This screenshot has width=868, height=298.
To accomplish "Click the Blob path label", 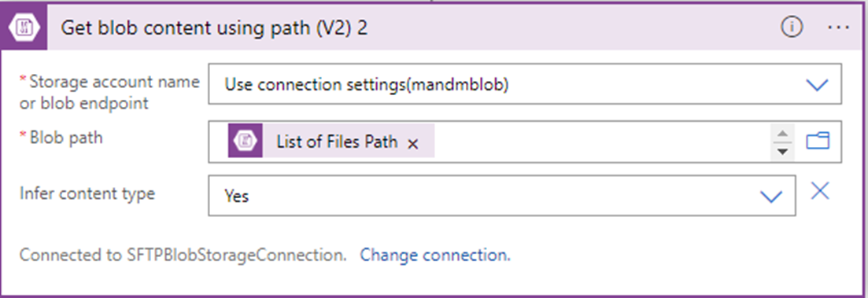I will [x=61, y=138].
